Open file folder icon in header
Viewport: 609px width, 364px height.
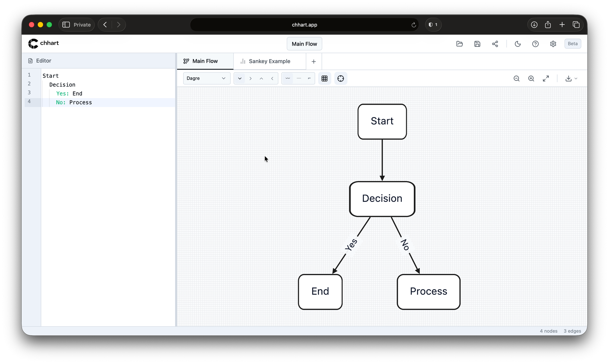(459, 44)
